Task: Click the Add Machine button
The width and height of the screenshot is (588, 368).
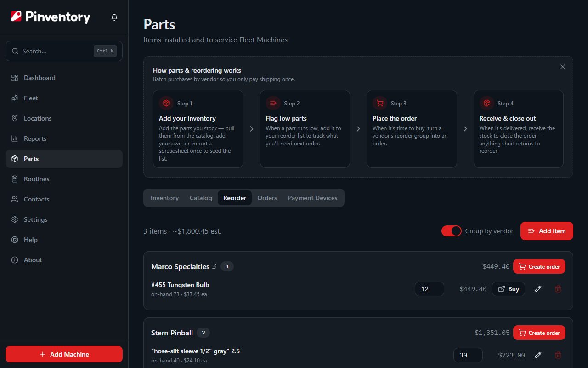Action: (x=64, y=354)
